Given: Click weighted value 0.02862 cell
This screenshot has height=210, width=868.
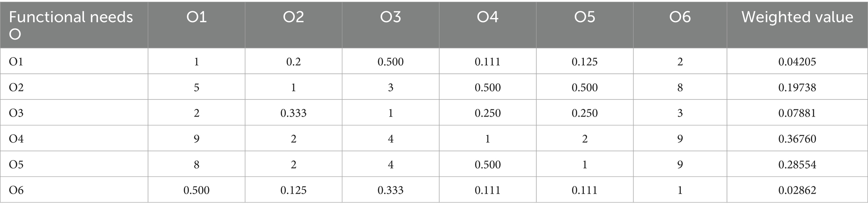Looking at the screenshot, I should pyautogui.click(x=797, y=190).
